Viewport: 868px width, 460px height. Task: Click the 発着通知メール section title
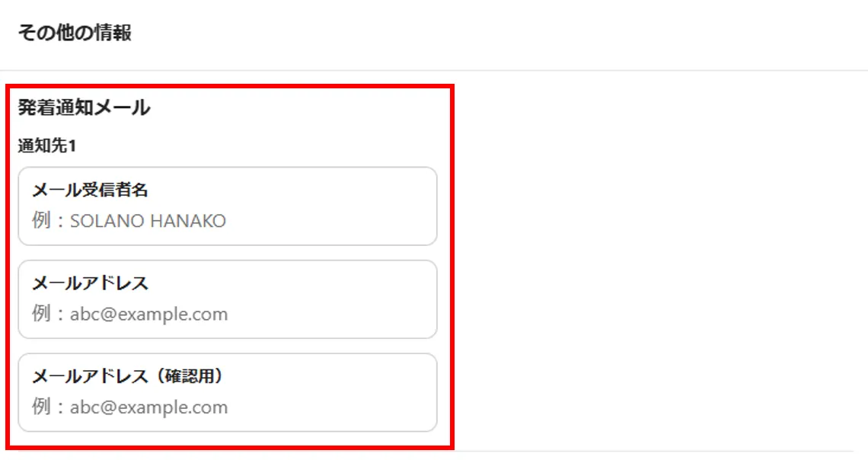pos(84,108)
